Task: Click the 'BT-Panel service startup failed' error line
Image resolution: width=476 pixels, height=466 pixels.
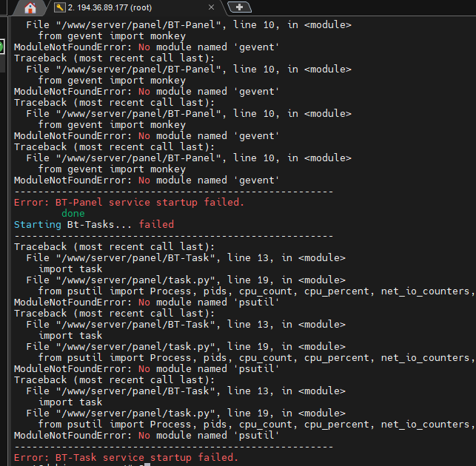Action: [129, 202]
